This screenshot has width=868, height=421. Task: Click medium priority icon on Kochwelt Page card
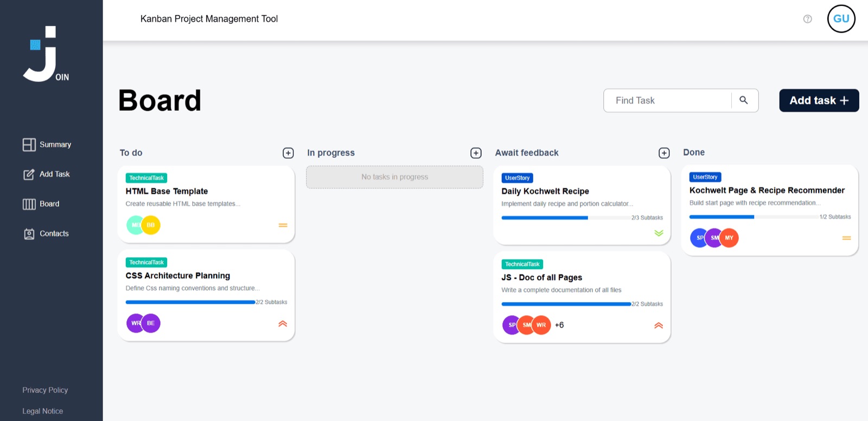[846, 238]
